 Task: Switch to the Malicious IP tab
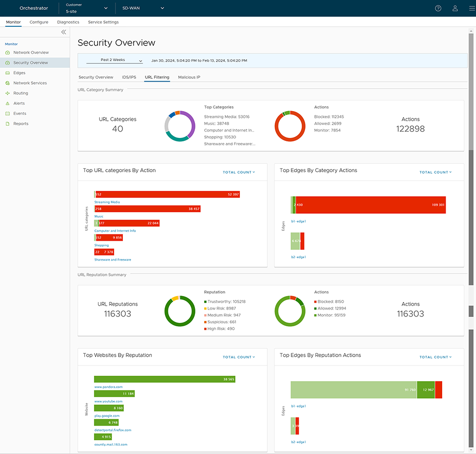coord(189,77)
